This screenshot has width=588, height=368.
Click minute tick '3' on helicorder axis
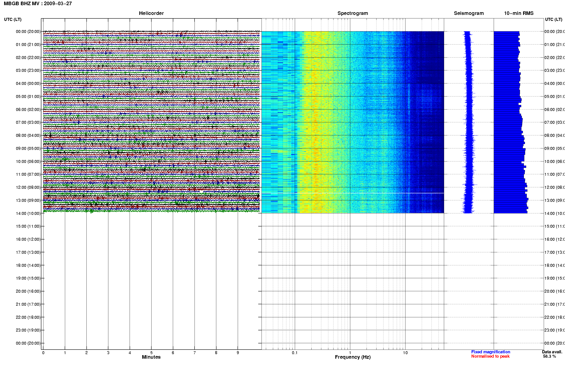(x=108, y=353)
